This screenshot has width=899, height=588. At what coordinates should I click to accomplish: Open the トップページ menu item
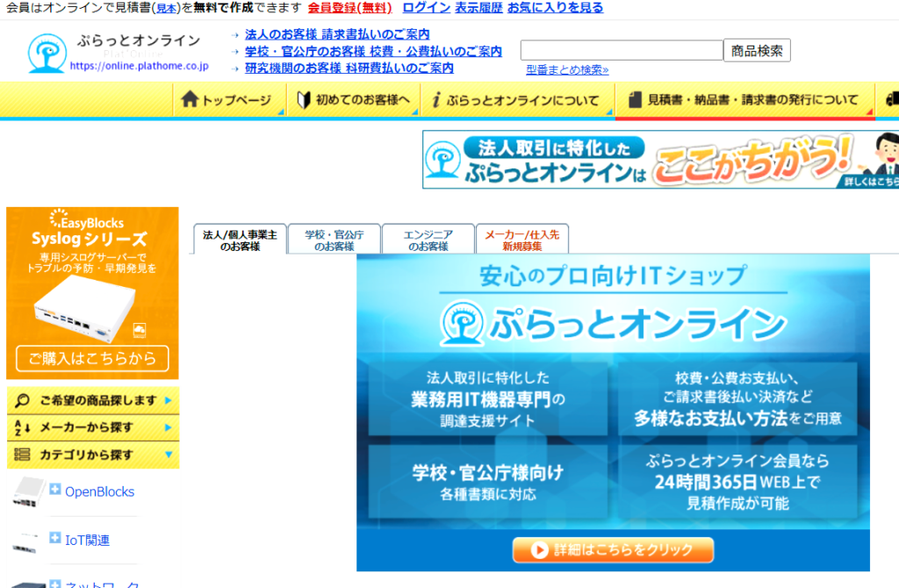(229, 100)
